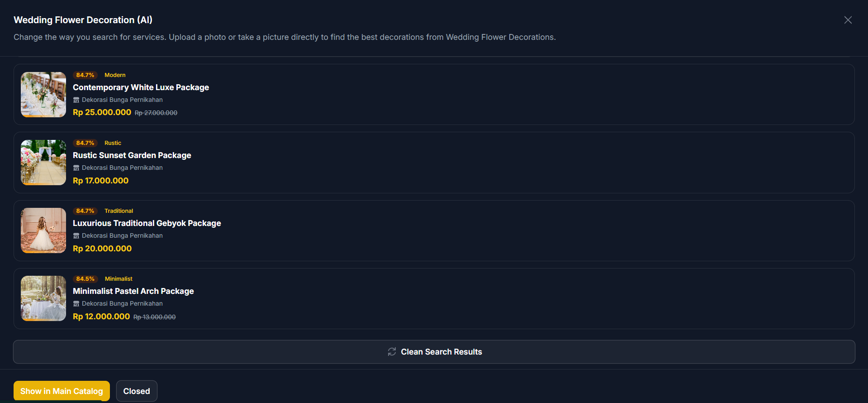Image resolution: width=868 pixels, height=403 pixels.
Task: Open the Contemporary White Luxe Package thumbnail
Action: coord(43,95)
